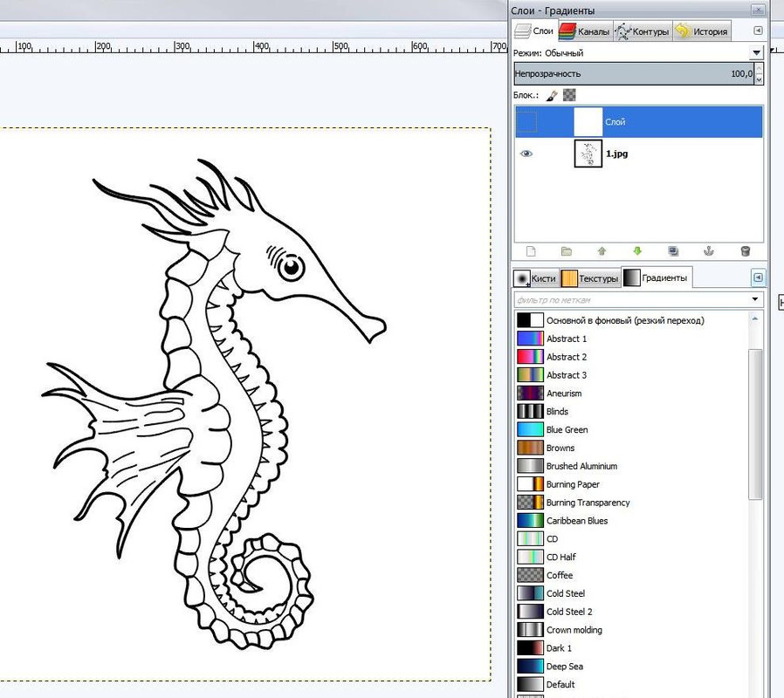
Task: Select the Слой layer thumbnail
Action: pyautogui.click(x=588, y=121)
